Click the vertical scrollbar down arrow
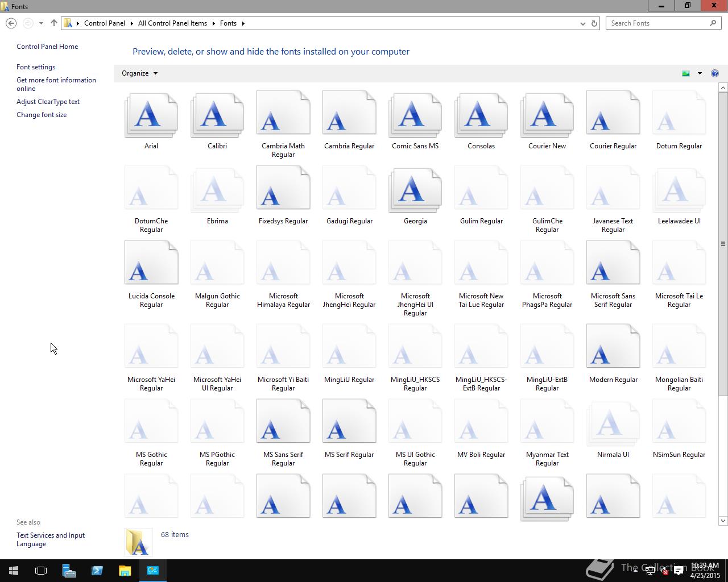 pyautogui.click(x=723, y=521)
